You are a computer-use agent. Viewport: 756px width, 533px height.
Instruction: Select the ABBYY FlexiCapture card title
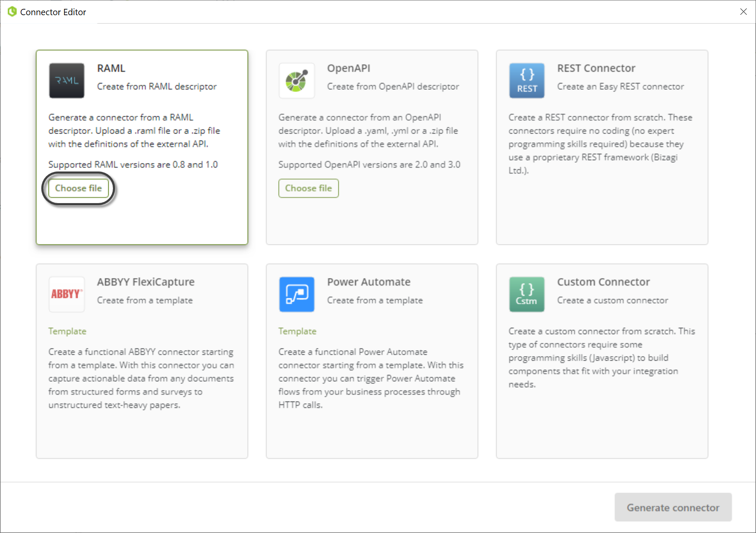coord(146,282)
